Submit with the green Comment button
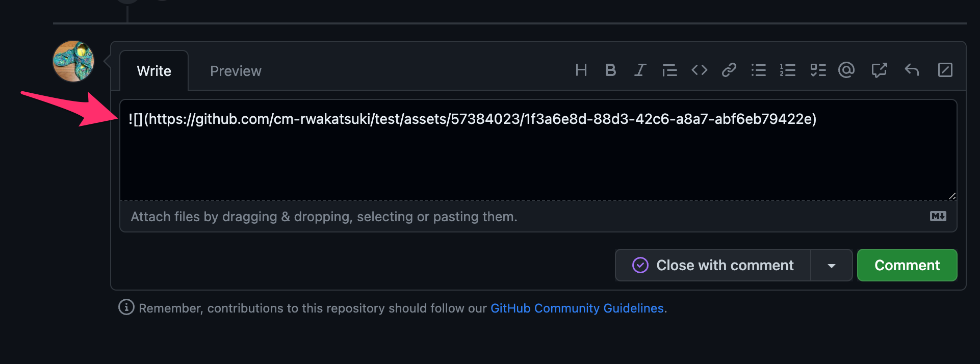 point(907,265)
